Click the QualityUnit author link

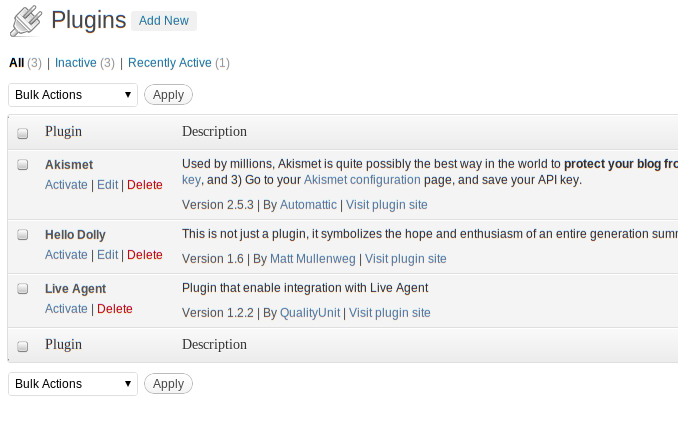tap(310, 313)
